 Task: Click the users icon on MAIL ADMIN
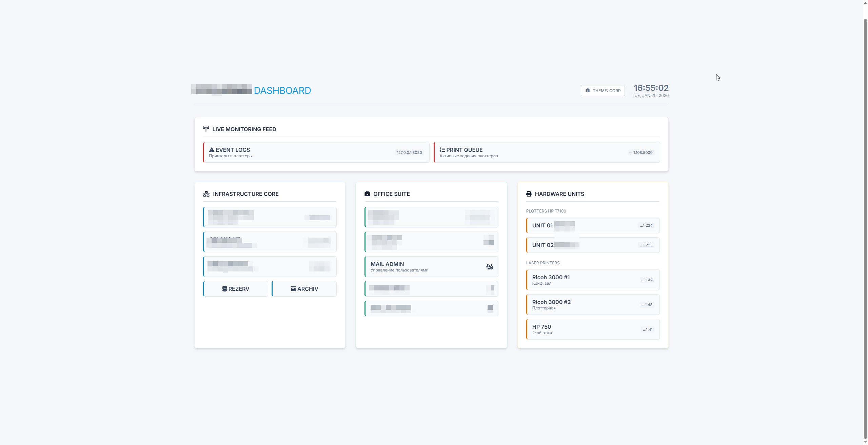(x=489, y=267)
